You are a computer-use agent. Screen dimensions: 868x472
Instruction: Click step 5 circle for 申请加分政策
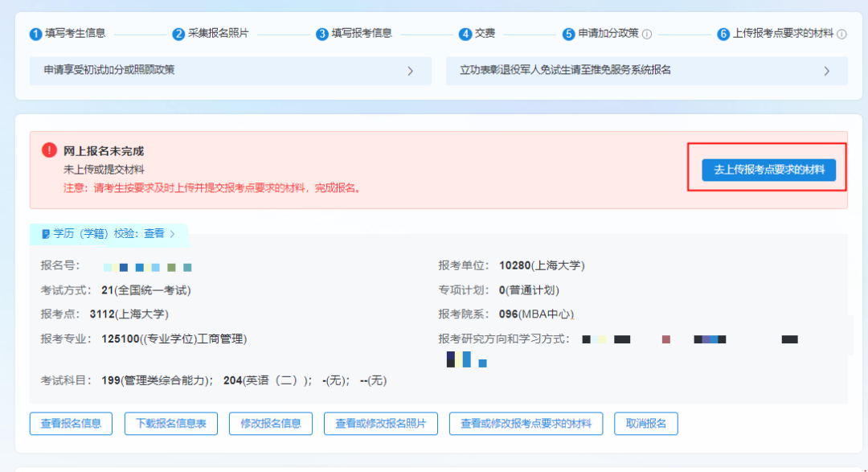[568, 35]
